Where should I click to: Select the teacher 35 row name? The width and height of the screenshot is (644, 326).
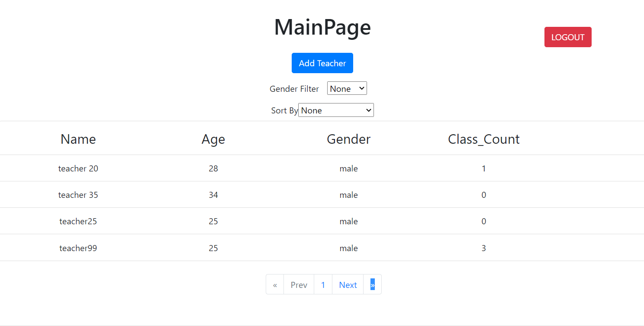pos(78,195)
